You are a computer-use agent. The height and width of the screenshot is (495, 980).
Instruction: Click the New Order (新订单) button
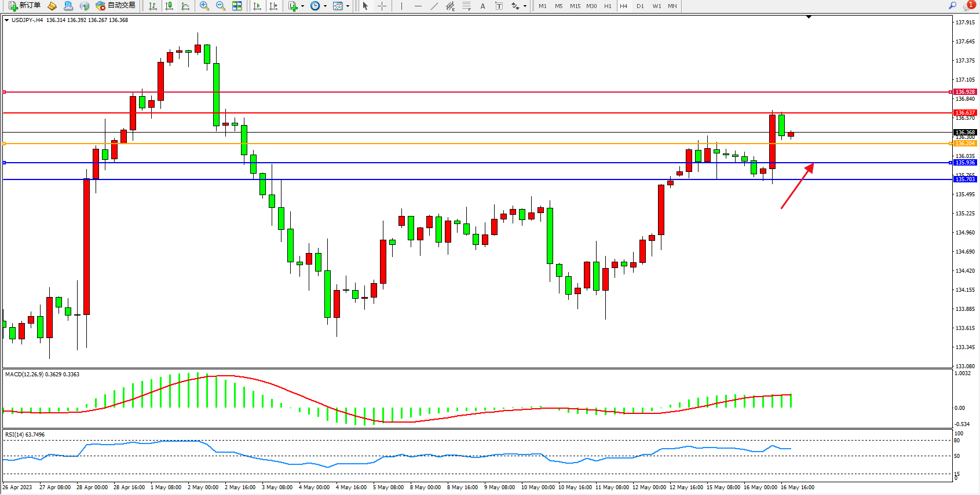tap(24, 6)
